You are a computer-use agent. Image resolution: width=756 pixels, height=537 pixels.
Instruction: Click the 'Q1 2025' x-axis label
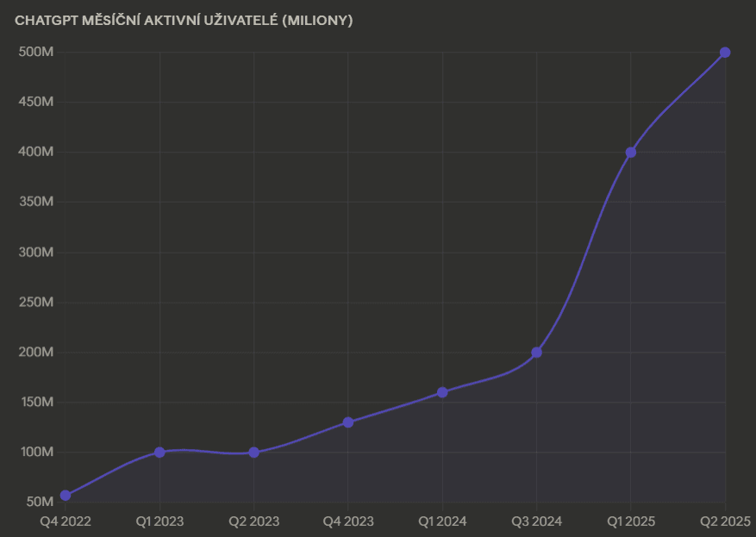pyautogui.click(x=631, y=521)
